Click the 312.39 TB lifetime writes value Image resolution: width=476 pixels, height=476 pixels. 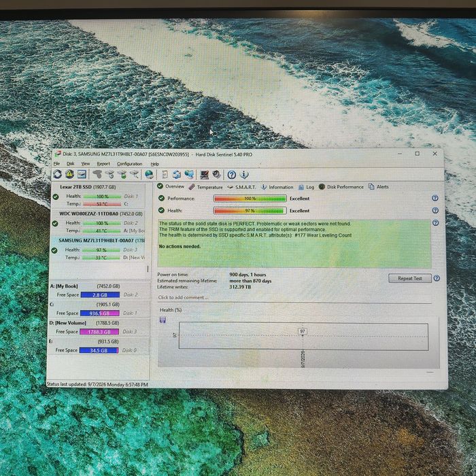click(240, 287)
